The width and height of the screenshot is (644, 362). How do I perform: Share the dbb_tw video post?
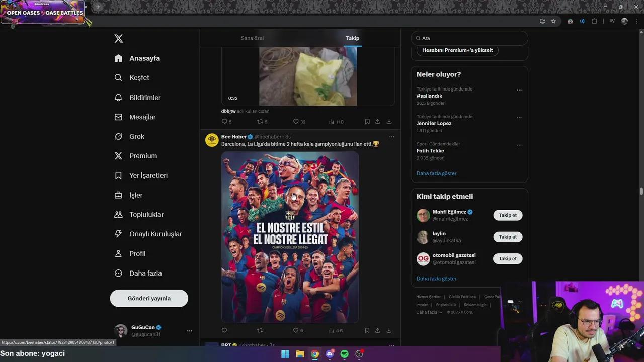click(x=378, y=122)
